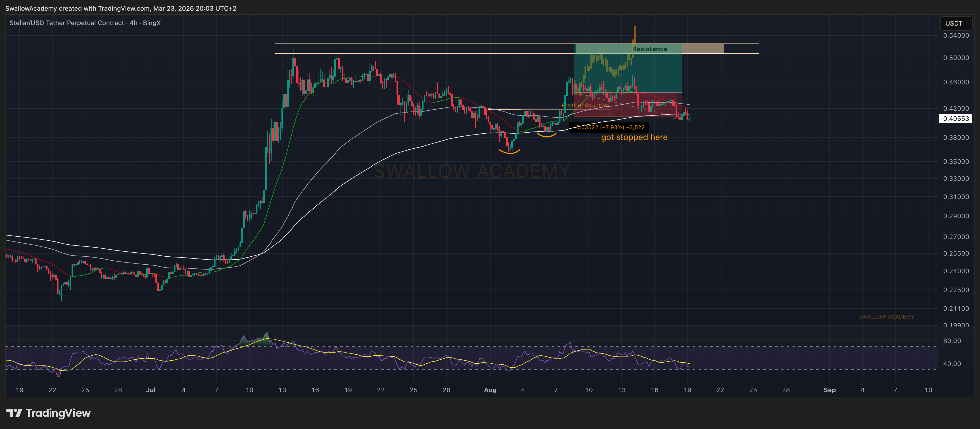Click the 0.29000 price axis label
Screen dimensions: 980x429
click(956, 216)
